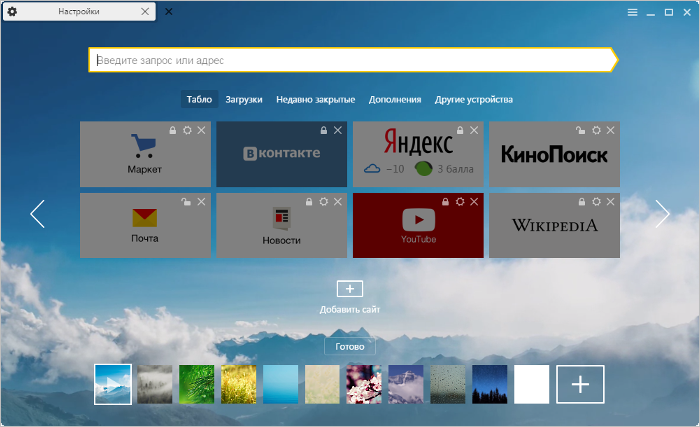Open settings gear on Новости tile

pos(324,202)
